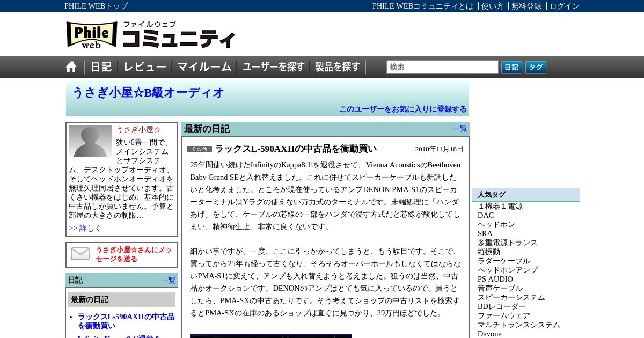644x338 pixels.
Task: Open the ユーザーを探す navigation item
Action: point(274,67)
